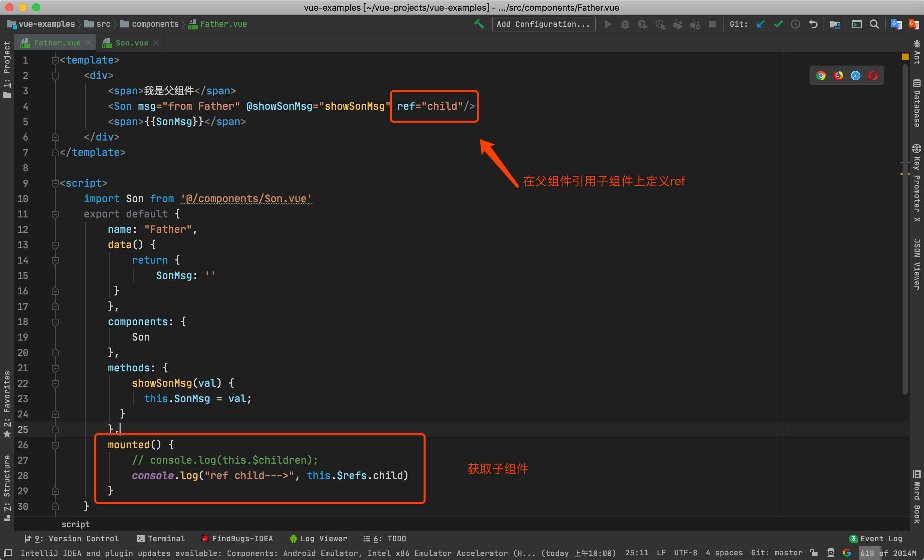This screenshot has width=924, height=560.
Task: Open preview in Chrome browser icon
Action: (x=821, y=76)
